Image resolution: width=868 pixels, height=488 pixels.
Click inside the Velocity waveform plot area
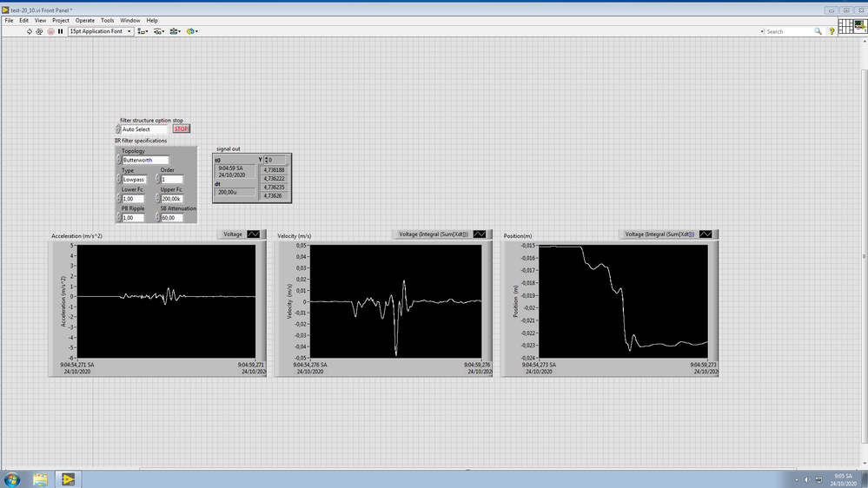(x=396, y=301)
